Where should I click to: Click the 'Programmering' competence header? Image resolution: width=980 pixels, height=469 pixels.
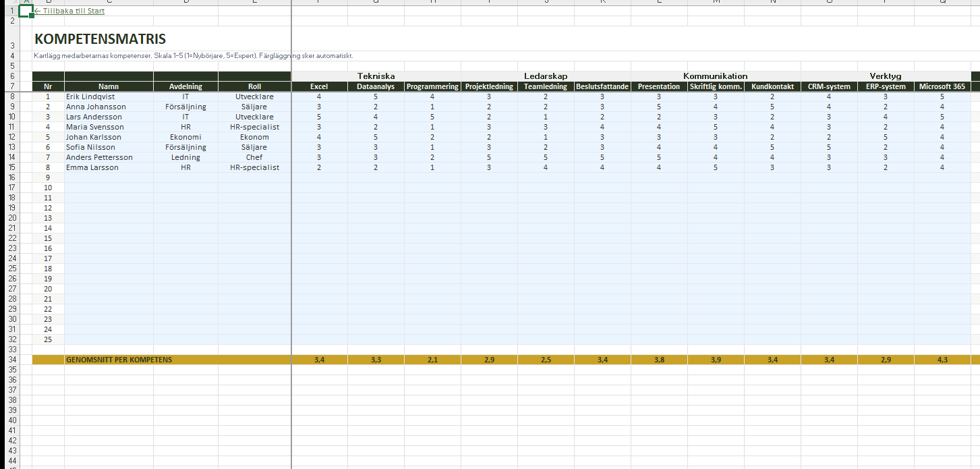[x=432, y=86]
